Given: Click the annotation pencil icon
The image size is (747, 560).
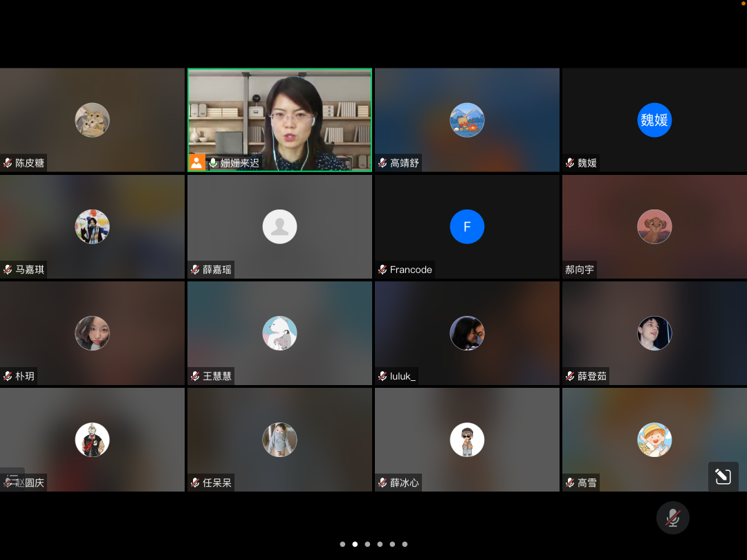Looking at the screenshot, I should pos(723,476).
